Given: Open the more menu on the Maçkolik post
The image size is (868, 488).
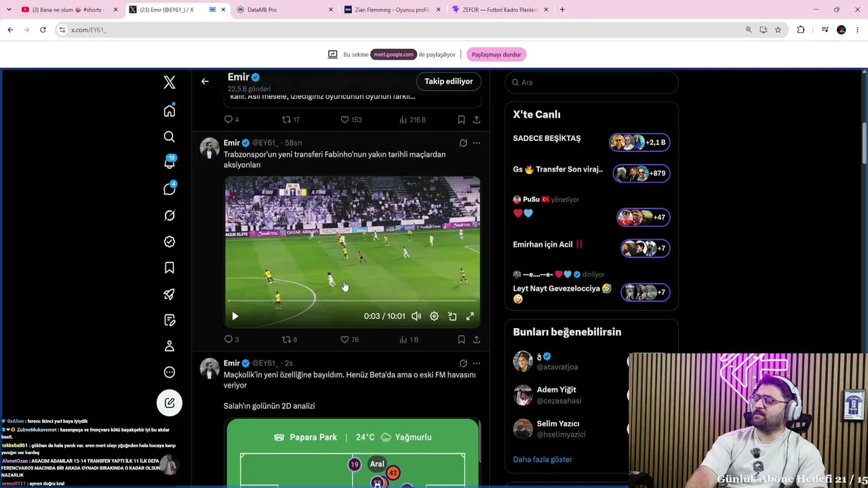Looking at the screenshot, I should [x=477, y=363].
